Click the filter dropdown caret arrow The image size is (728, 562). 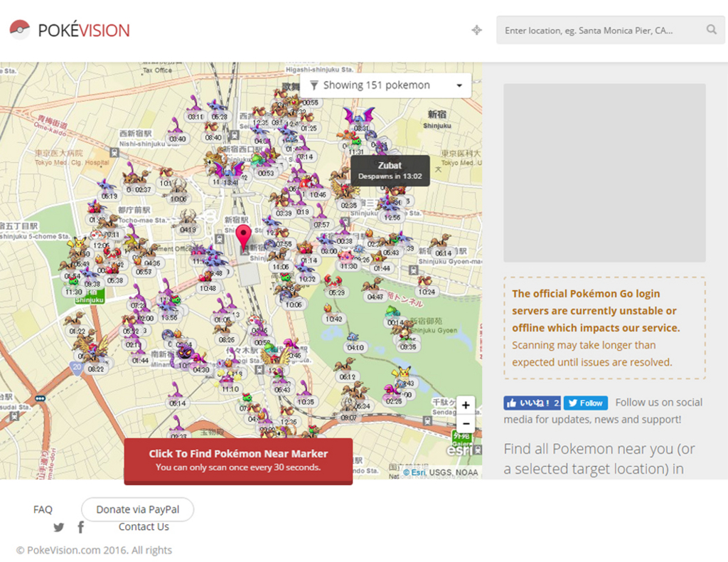[x=459, y=85]
